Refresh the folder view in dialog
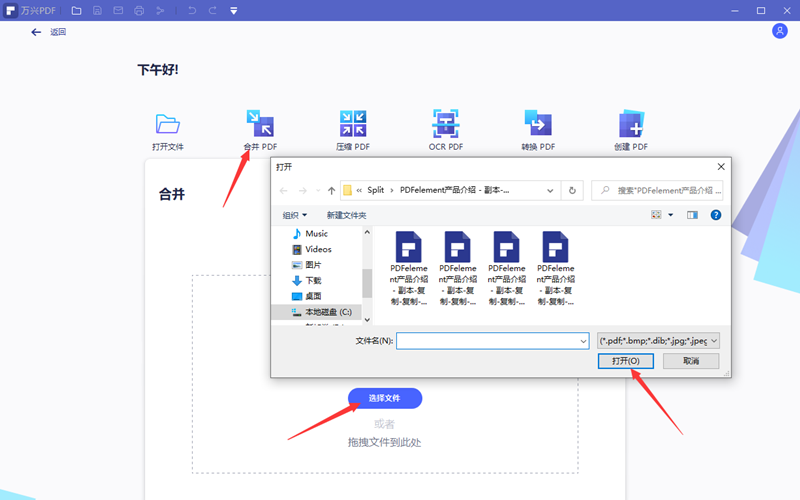The width and height of the screenshot is (800, 500). (572, 190)
